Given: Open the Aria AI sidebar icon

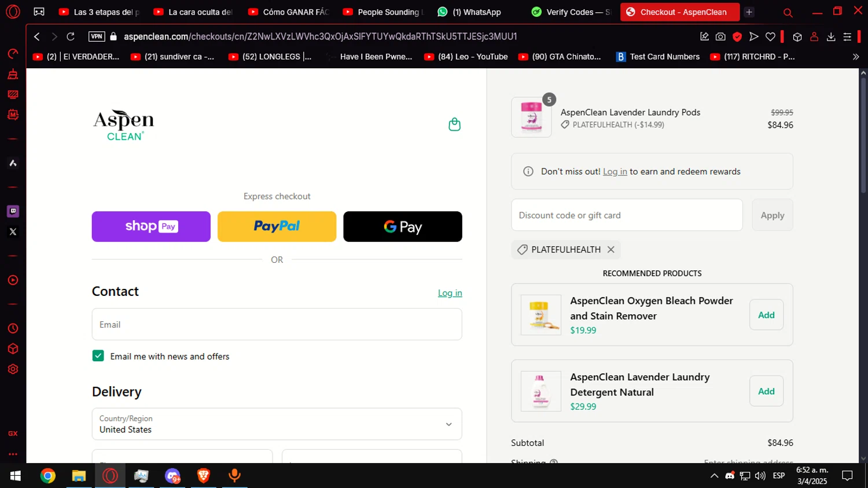Looking at the screenshot, I should tap(13, 163).
